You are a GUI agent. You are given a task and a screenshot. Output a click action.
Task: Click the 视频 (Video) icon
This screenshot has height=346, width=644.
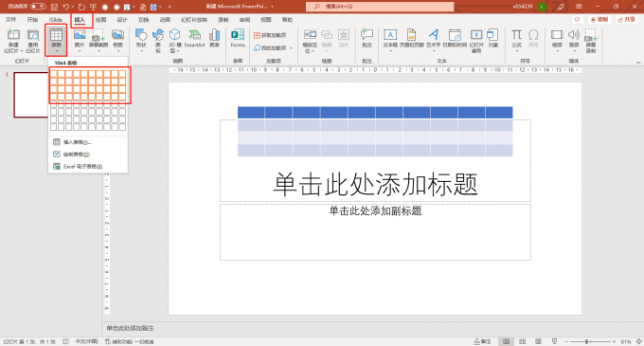557,35
